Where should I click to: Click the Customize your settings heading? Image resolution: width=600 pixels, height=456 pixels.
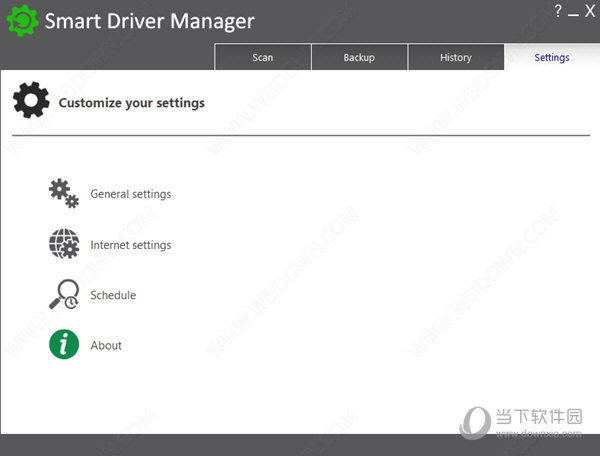132,103
